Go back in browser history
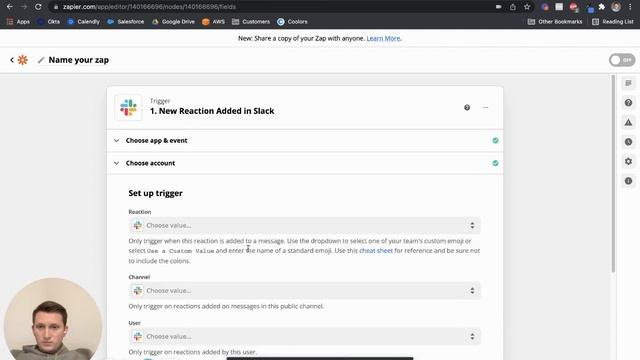The height and width of the screenshot is (360, 640). (x=9, y=7)
